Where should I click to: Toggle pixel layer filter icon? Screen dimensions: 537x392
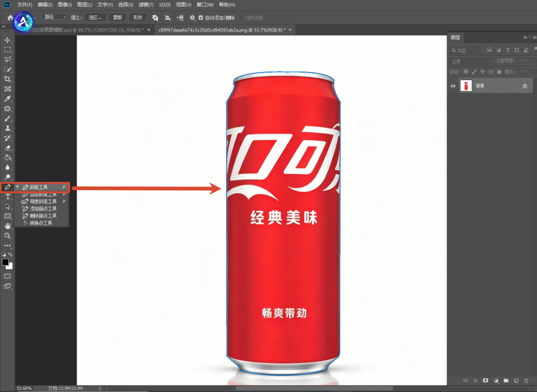click(489, 50)
